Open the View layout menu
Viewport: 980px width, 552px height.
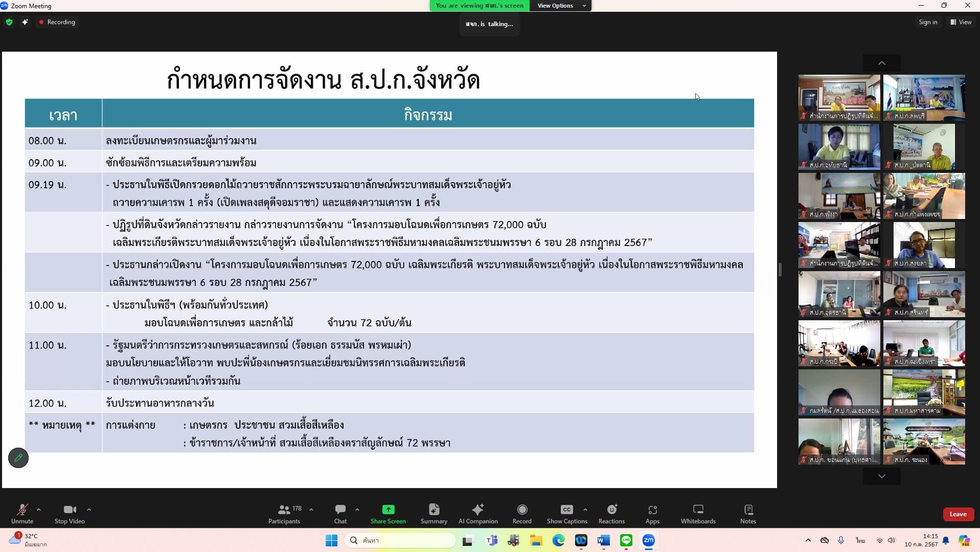click(x=961, y=22)
